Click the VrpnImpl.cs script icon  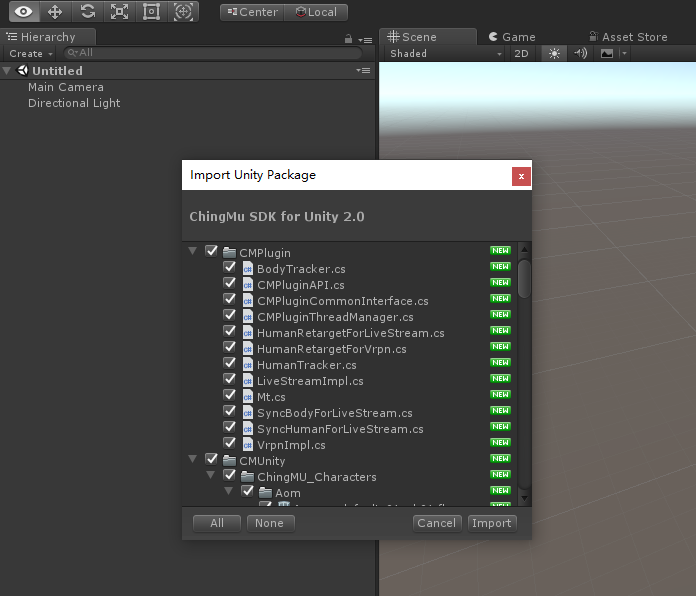pyautogui.click(x=248, y=444)
